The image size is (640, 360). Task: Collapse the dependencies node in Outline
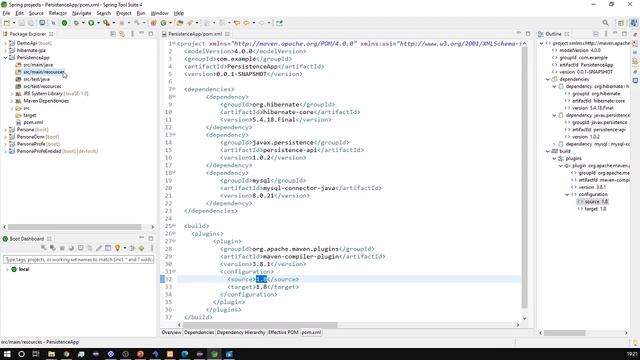[x=548, y=79]
